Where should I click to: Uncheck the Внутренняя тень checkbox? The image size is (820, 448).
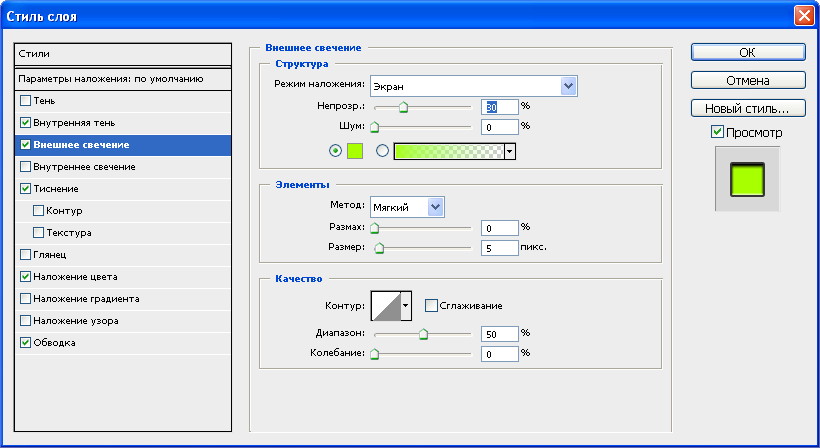point(25,122)
